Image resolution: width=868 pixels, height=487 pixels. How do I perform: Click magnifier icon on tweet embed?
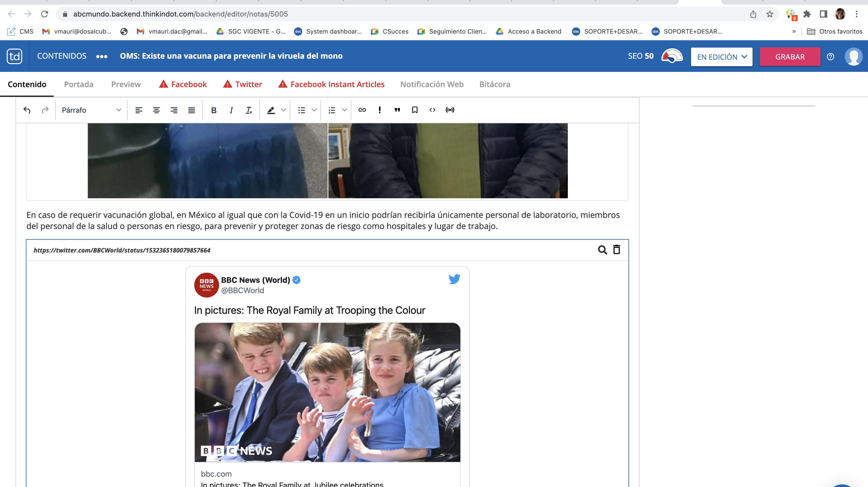point(602,249)
